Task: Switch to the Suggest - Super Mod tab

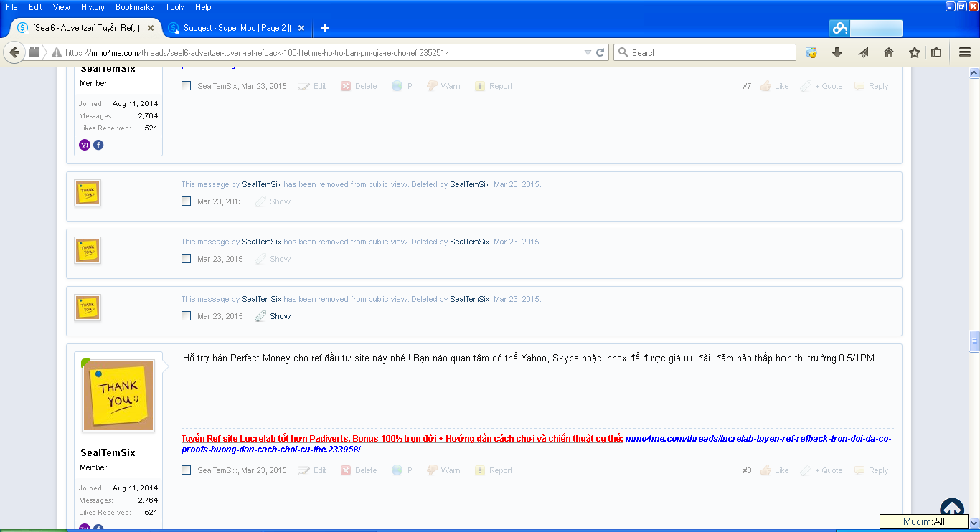Action: coord(235,28)
